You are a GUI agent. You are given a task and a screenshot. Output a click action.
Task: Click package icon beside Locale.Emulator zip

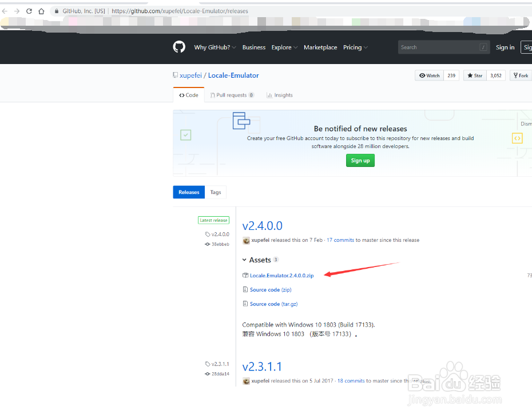pos(245,275)
